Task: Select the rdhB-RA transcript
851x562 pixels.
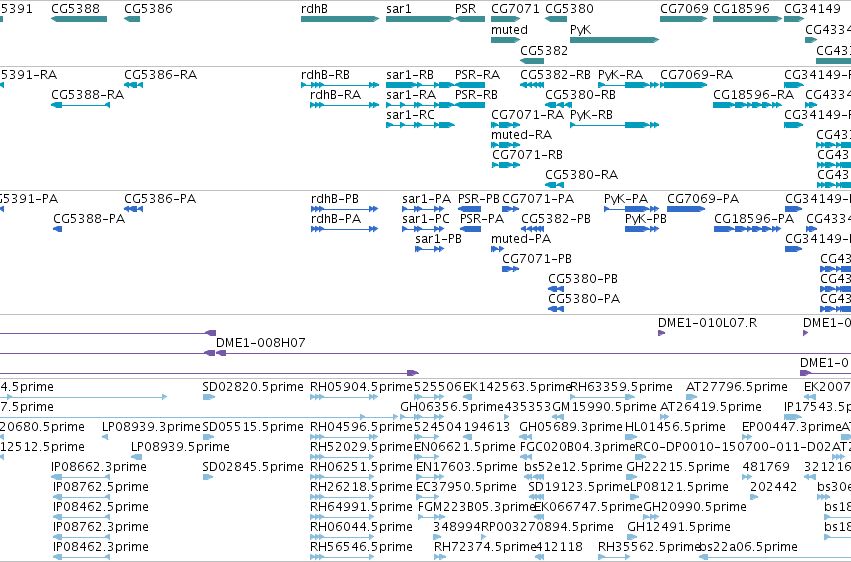Action: (x=344, y=105)
